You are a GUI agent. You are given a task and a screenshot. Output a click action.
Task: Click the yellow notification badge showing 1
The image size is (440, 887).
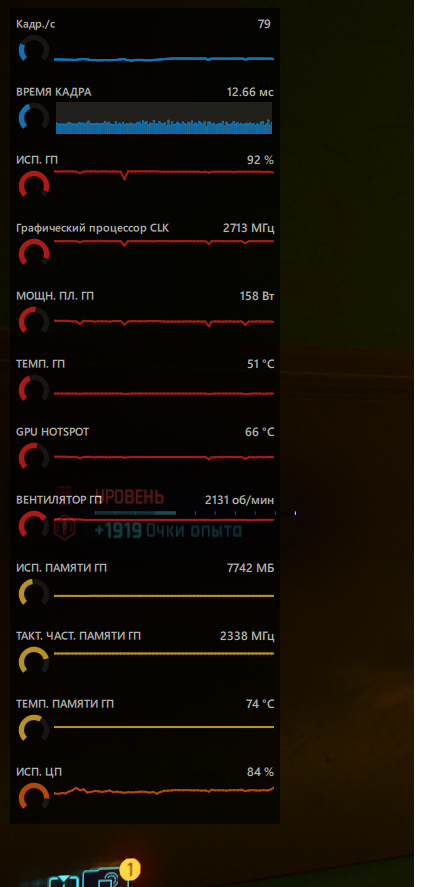(131, 867)
